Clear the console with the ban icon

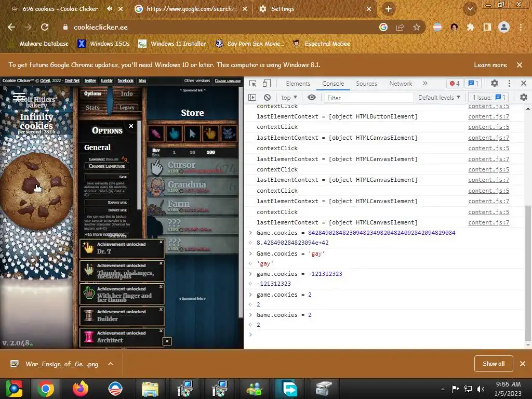click(x=268, y=98)
